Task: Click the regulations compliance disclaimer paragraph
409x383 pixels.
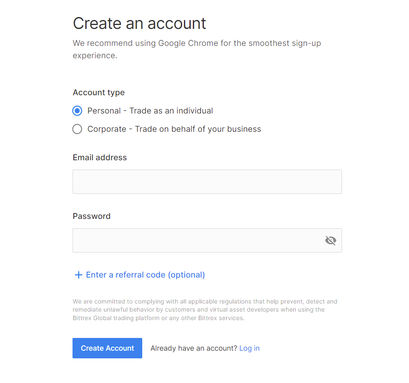Action: tap(205, 310)
